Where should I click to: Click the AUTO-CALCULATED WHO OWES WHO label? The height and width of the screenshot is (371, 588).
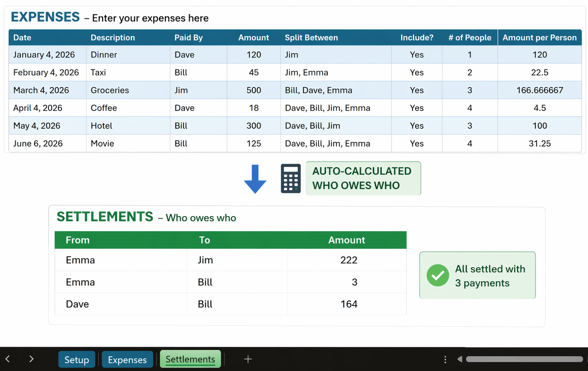point(363,178)
